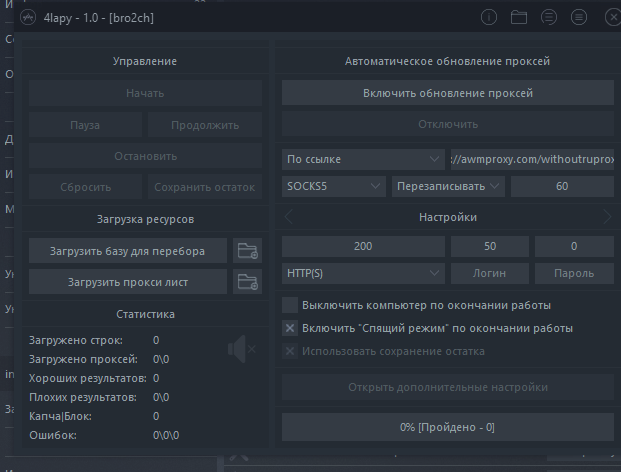
Task: Click the '0\0\0' errors value
Action: [x=166, y=435]
